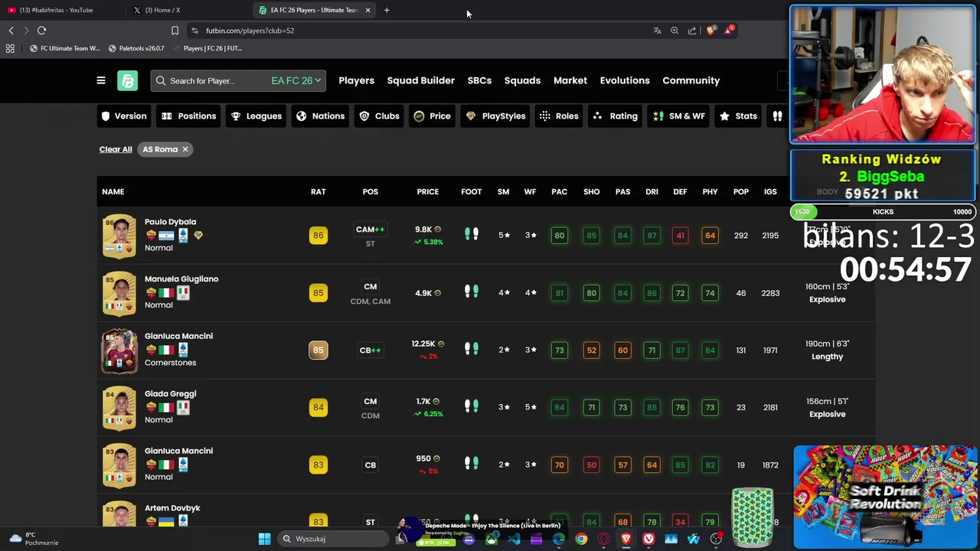Click Gianluca Mancini Cornerstones card thumbnail
980x551 pixels.
coord(119,350)
